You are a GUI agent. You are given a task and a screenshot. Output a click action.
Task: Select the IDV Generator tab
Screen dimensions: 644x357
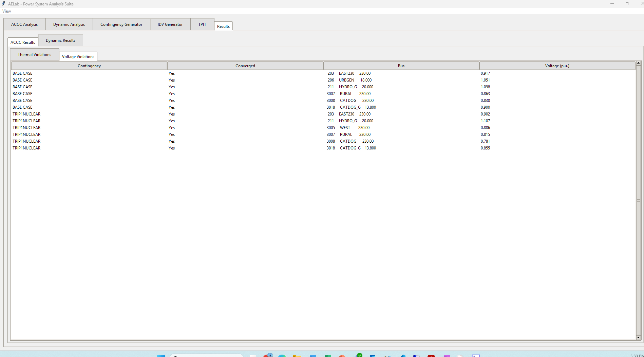tap(170, 24)
